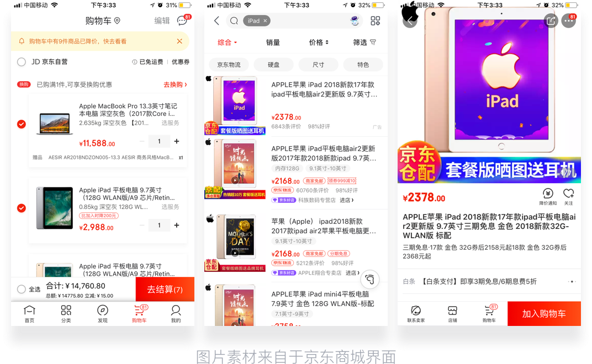Enter APPLE翔合专卖店 via 进店
The height and width of the screenshot is (364, 592).
353,272
